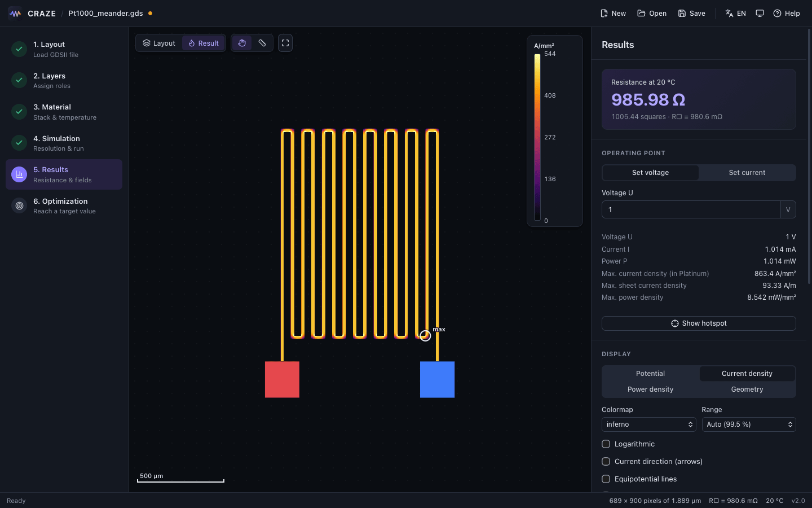Image resolution: width=812 pixels, height=508 pixels.
Task: Switch operating point to Set voltage
Action: pyautogui.click(x=650, y=173)
